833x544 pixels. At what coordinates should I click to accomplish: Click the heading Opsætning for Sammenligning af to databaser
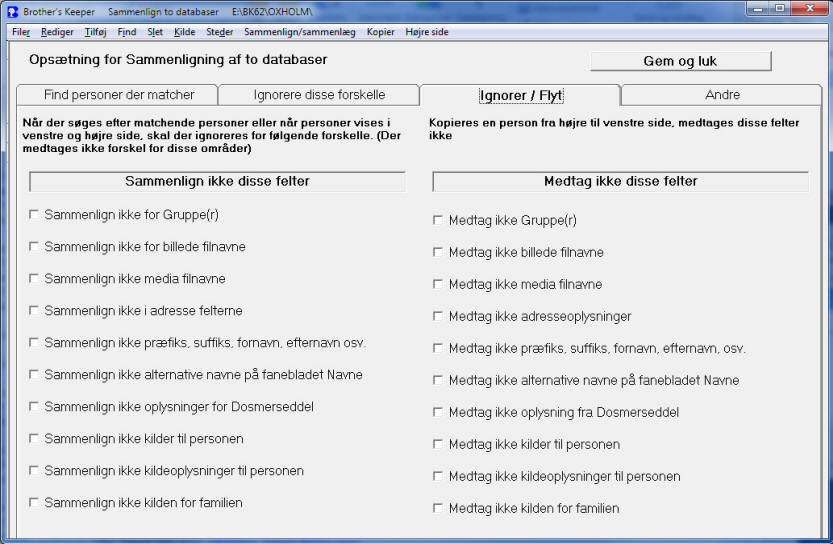(178, 60)
